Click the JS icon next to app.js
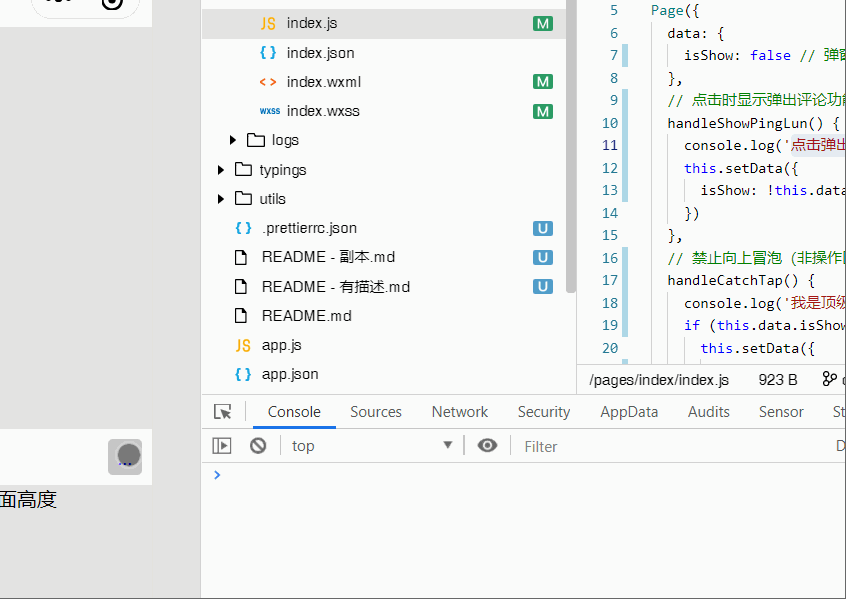 (x=242, y=345)
